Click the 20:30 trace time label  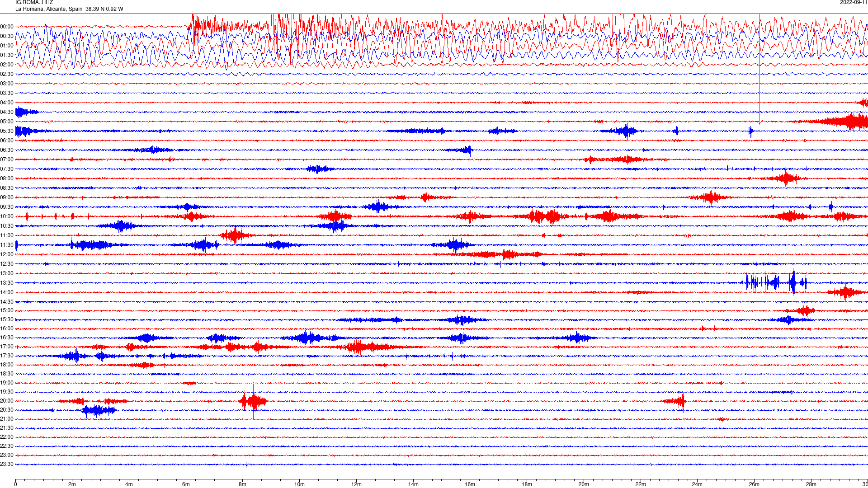click(x=7, y=410)
